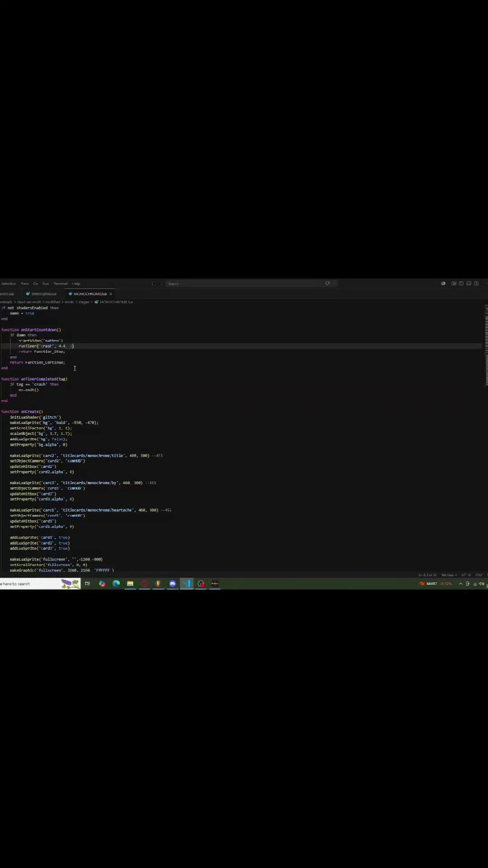The height and width of the screenshot is (868, 488).
Task: Open the 'mods' breadcrumb folder dropdown
Action: (69, 302)
